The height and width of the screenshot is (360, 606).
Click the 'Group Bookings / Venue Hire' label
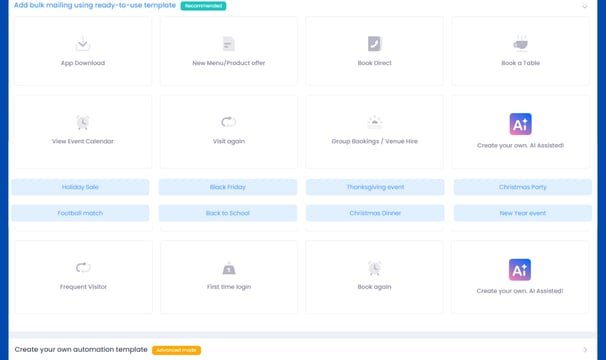pyautogui.click(x=374, y=142)
